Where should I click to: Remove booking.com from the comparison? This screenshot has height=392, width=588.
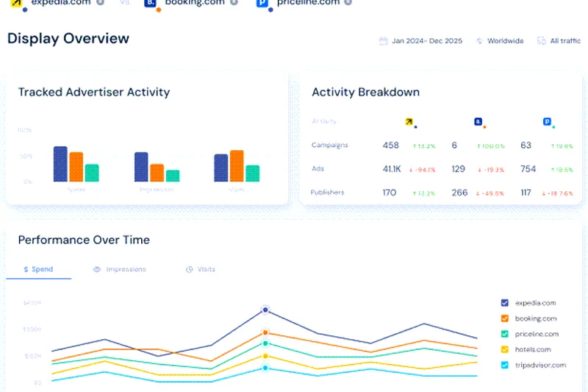tap(234, 2)
